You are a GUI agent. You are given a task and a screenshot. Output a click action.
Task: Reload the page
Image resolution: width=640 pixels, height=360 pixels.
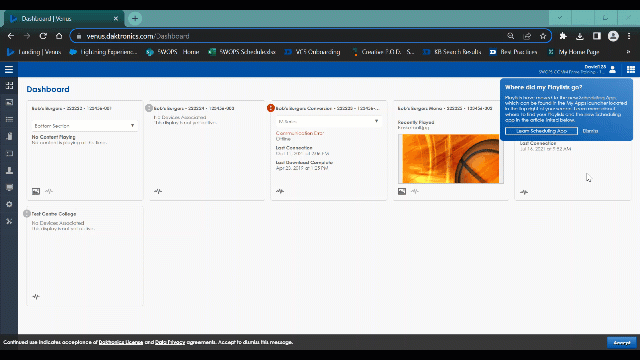point(43,36)
